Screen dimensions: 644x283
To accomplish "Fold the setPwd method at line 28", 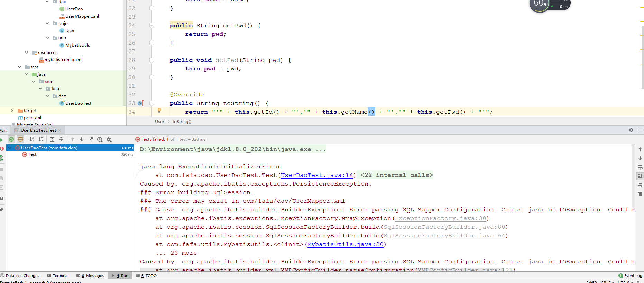I will tap(151, 60).
